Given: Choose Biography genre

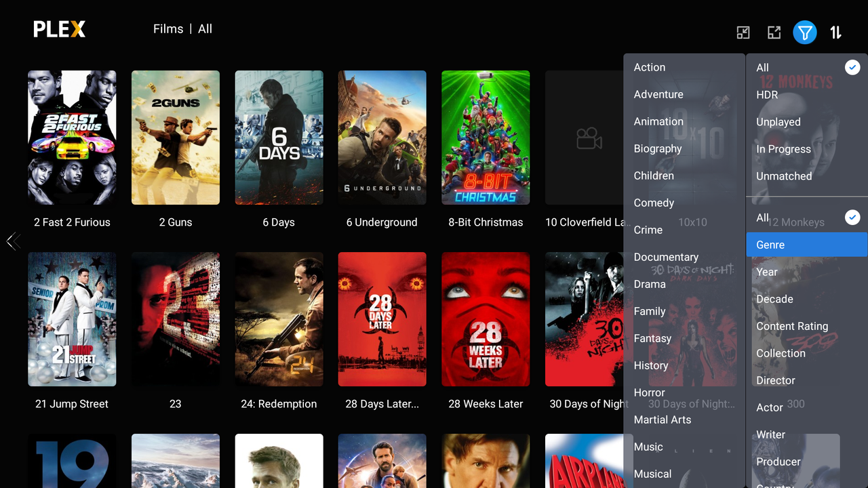Looking at the screenshot, I should pos(684,148).
